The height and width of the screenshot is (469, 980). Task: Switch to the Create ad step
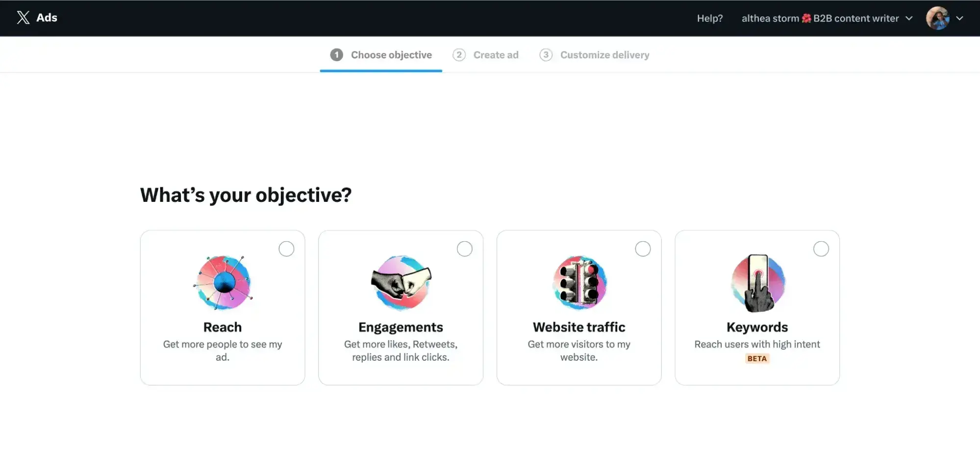point(496,54)
